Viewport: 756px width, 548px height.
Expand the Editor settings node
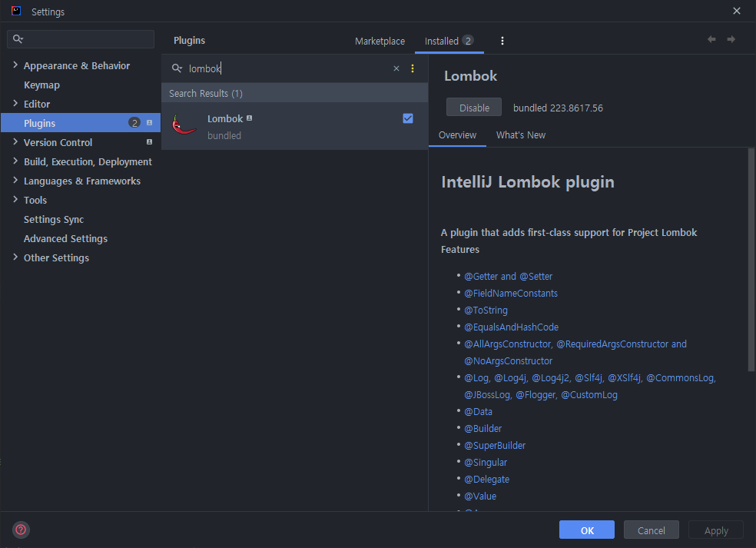point(15,104)
